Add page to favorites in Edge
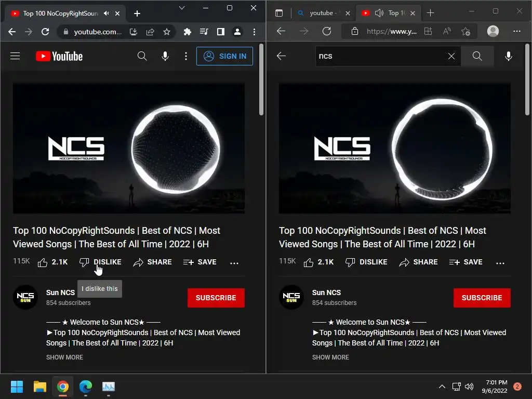Image resolution: width=532 pixels, height=399 pixels. point(466,32)
